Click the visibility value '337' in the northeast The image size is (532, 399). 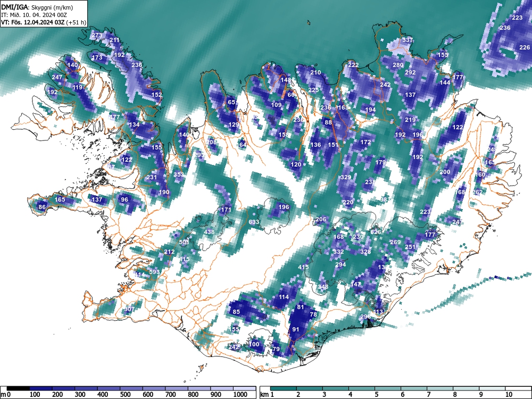point(407,40)
